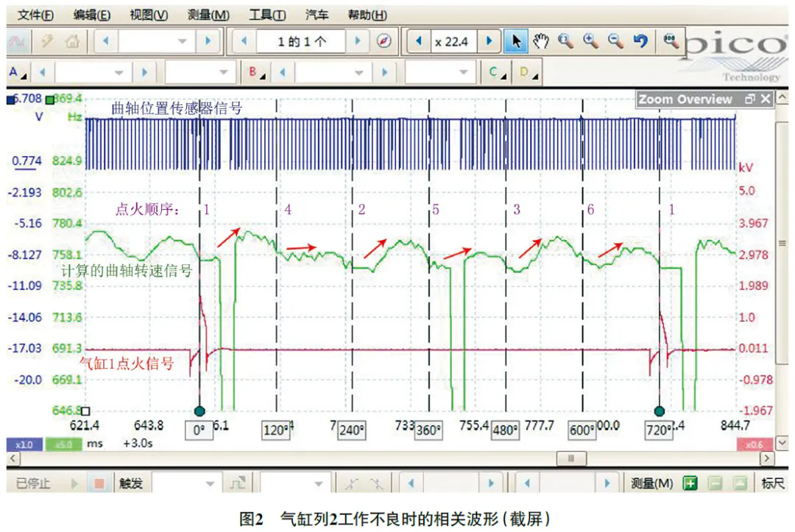Click the 标尺 rulers button

[x=773, y=483]
